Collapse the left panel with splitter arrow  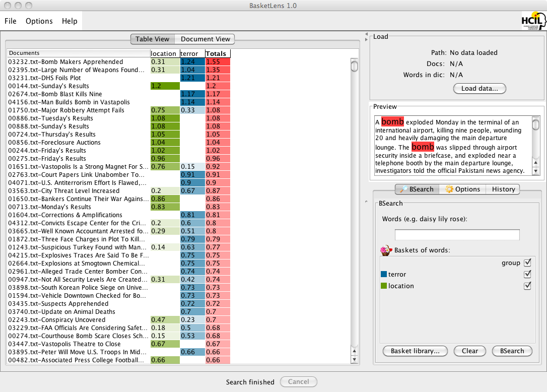coord(366,34)
